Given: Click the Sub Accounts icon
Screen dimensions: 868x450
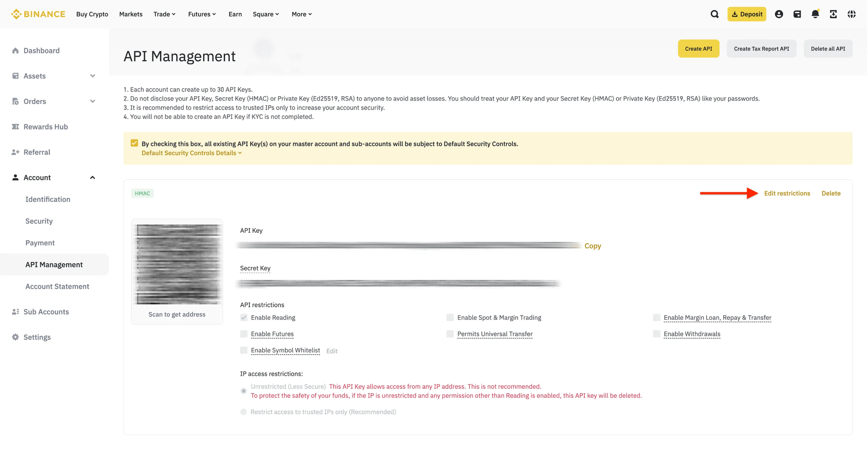Looking at the screenshot, I should coord(16,312).
